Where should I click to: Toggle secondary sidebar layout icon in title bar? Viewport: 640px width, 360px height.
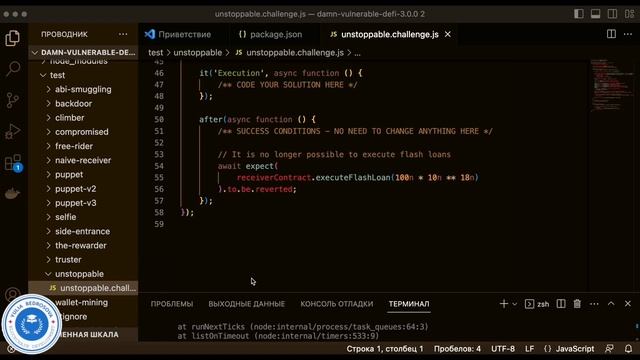tap(612, 14)
